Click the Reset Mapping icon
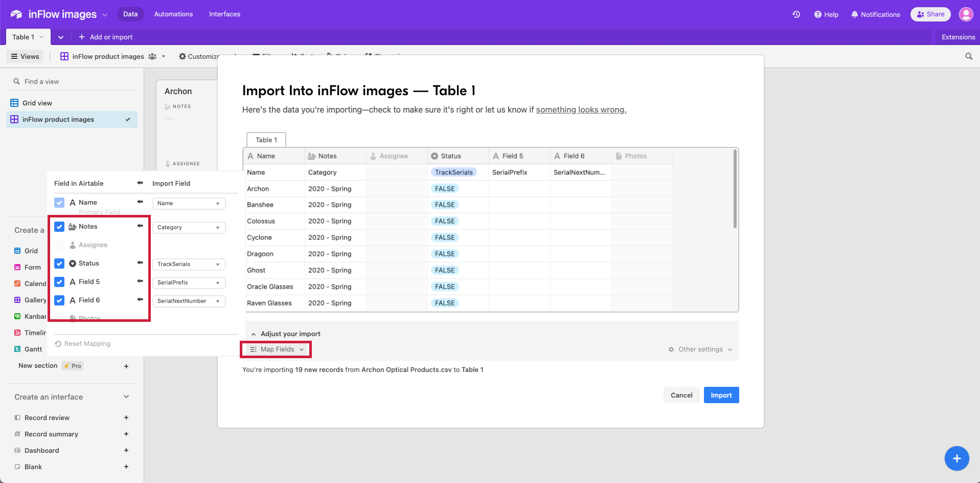This screenshot has height=483, width=980. tap(58, 344)
